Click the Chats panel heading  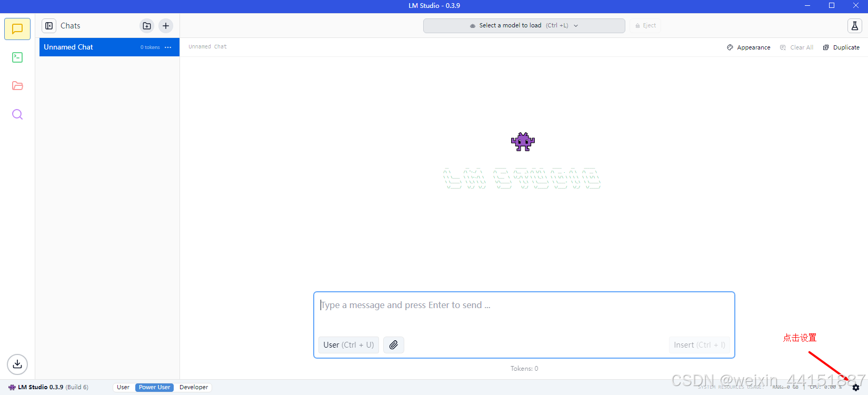71,26
